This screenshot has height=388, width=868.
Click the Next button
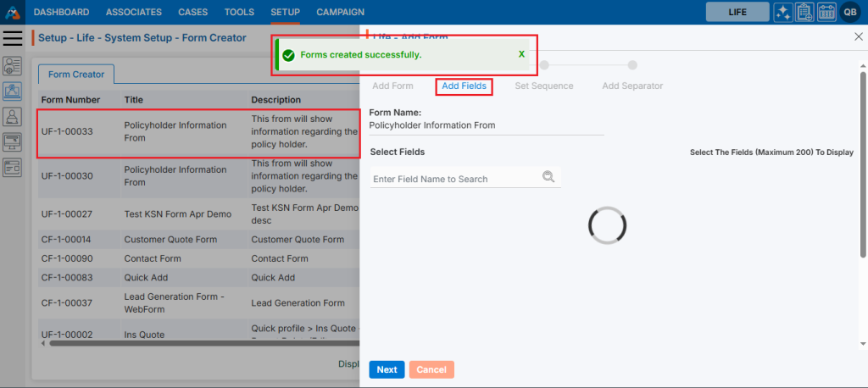[x=387, y=369]
